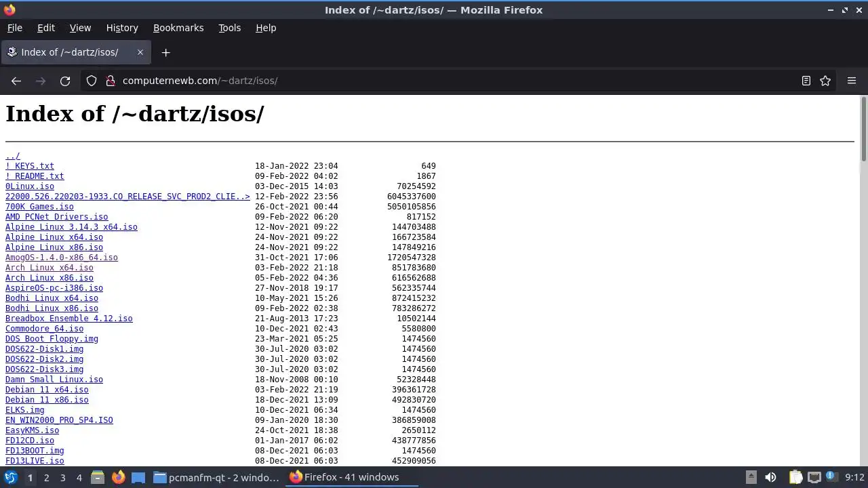Select the Index of /~dartz/isos/ tab
Image resolution: width=868 pixels, height=488 pixels.
[75, 52]
